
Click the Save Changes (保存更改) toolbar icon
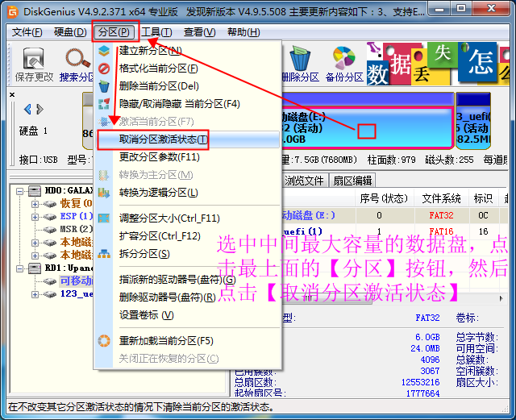[34, 59]
